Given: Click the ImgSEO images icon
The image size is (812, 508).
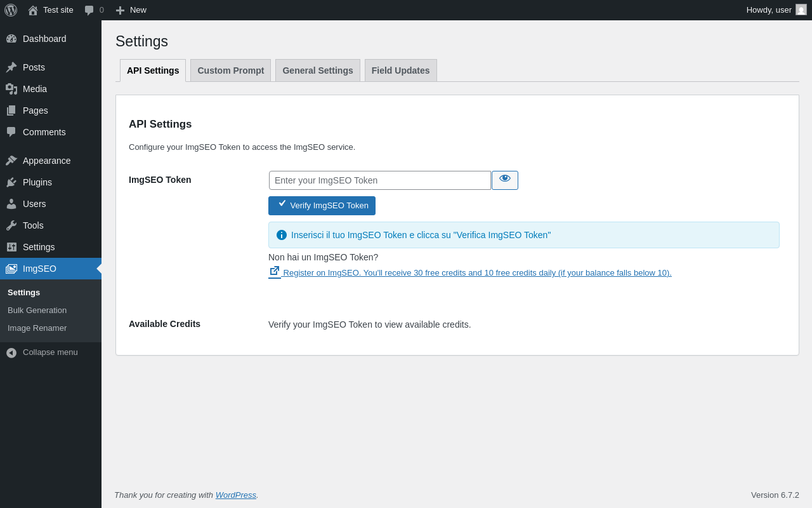Looking at the screenshot, I should point(11,269).
